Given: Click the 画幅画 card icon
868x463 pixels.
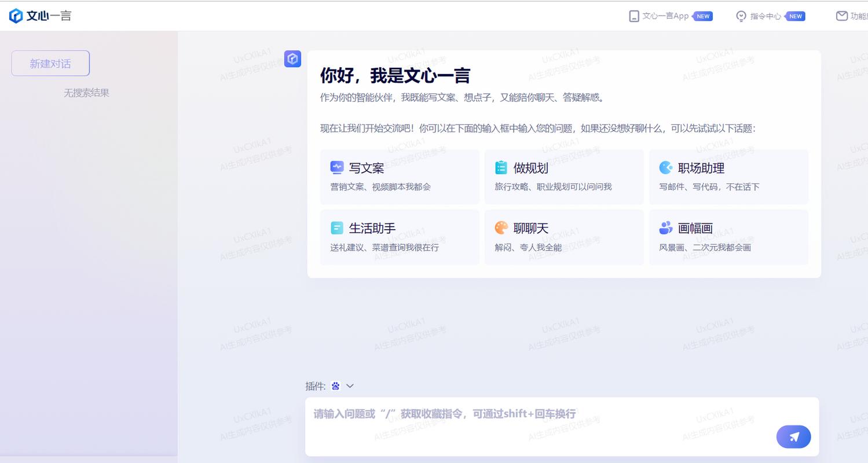Looking at the screenshot, I should pos(666,228).
